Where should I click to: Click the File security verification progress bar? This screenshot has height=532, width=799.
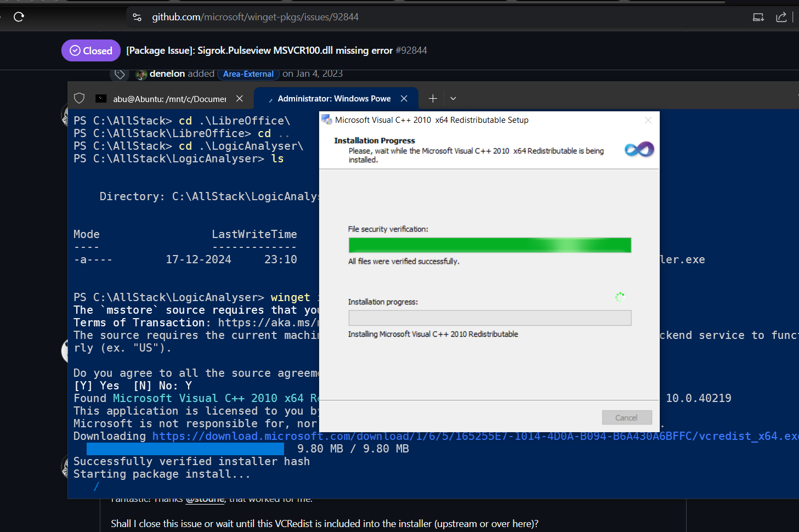click(489, 245)
